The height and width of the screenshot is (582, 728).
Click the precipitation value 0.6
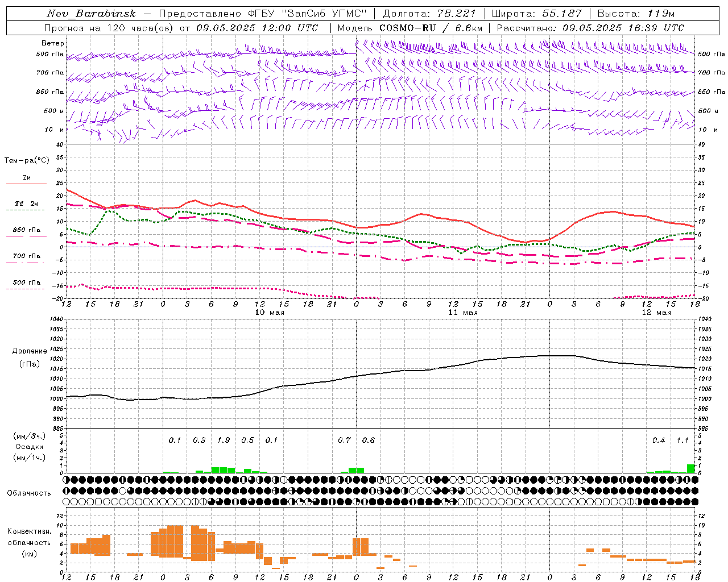pyautogui.click(x=369, y=440)
